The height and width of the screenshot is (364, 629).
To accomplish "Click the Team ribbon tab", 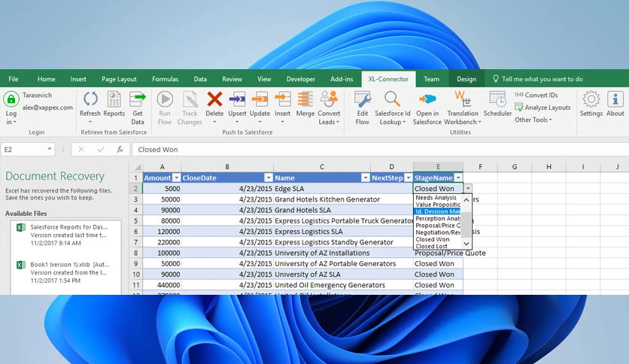I will pos(431,79).
